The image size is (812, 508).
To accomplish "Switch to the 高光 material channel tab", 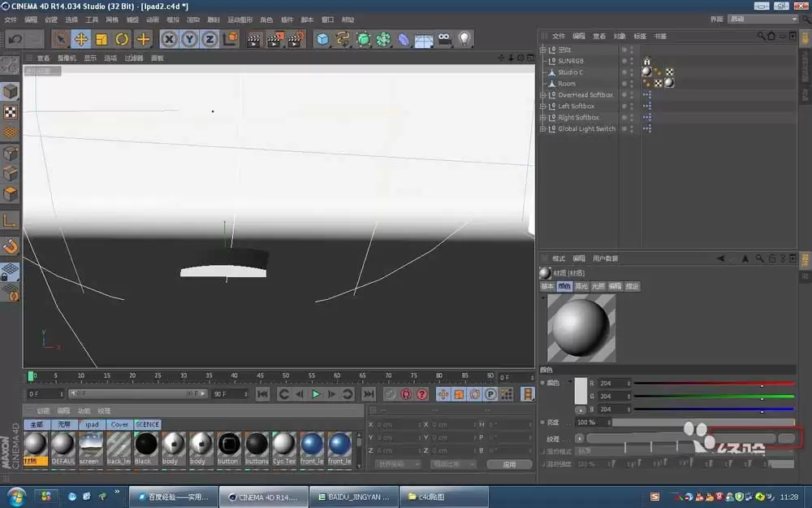I will click(x=580, y=287).
